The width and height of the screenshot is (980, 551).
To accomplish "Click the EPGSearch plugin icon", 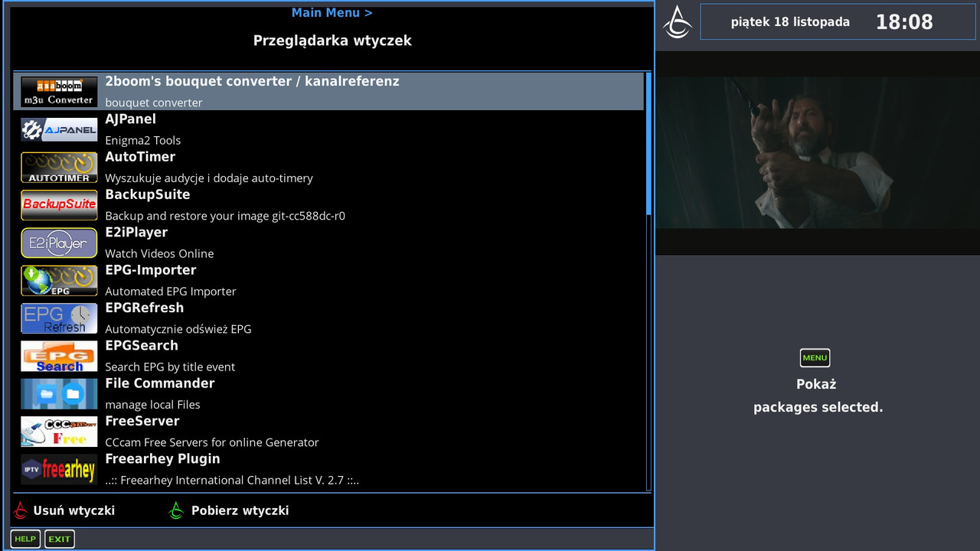I will 59,356.
